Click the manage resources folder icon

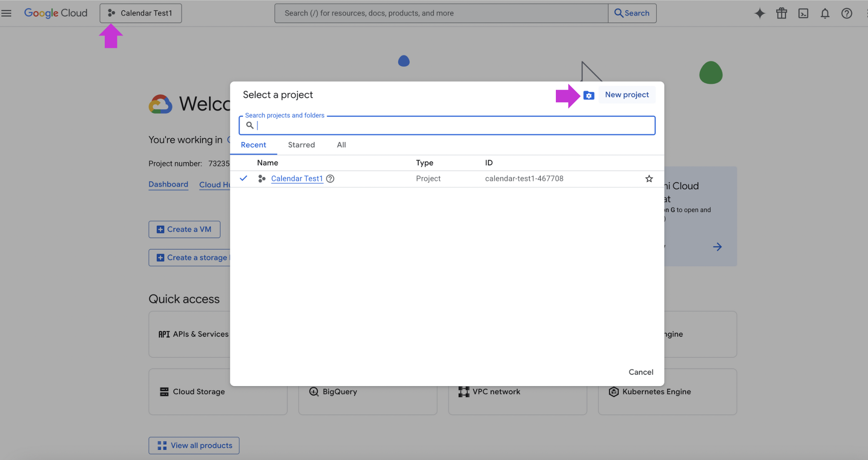click(x=588, y=95)
